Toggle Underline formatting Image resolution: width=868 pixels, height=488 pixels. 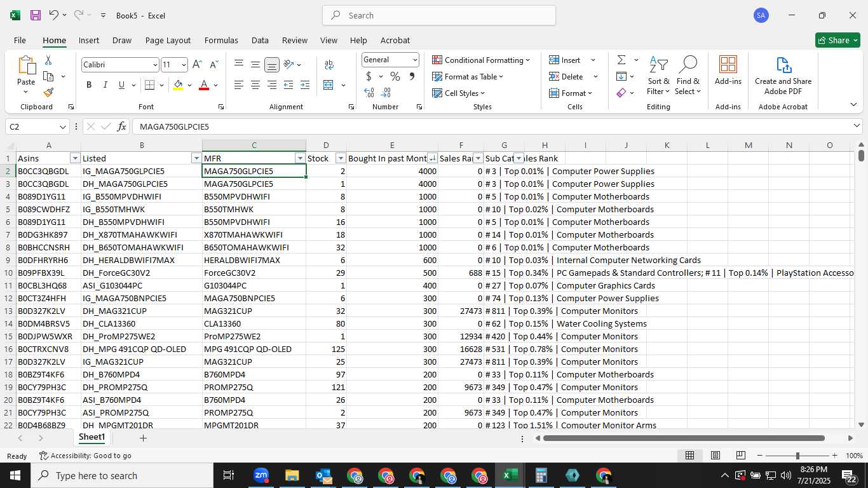point(121,85)
